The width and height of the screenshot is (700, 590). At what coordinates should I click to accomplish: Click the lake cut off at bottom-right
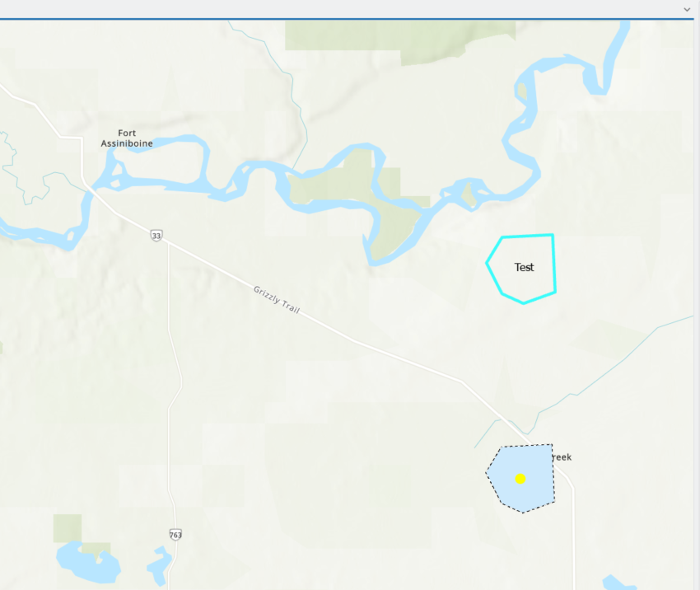tap(618, 583)
